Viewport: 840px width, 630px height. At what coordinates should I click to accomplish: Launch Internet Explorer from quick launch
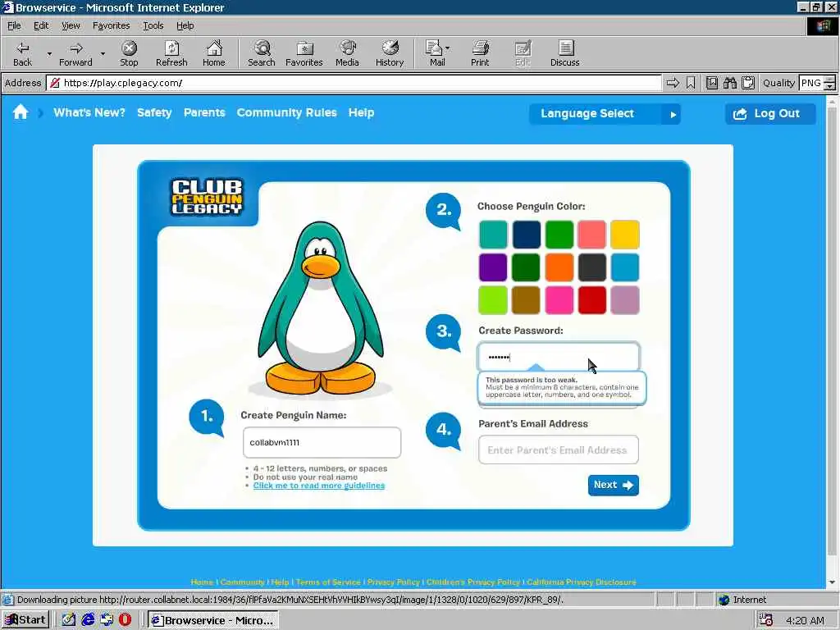point(88,620)
